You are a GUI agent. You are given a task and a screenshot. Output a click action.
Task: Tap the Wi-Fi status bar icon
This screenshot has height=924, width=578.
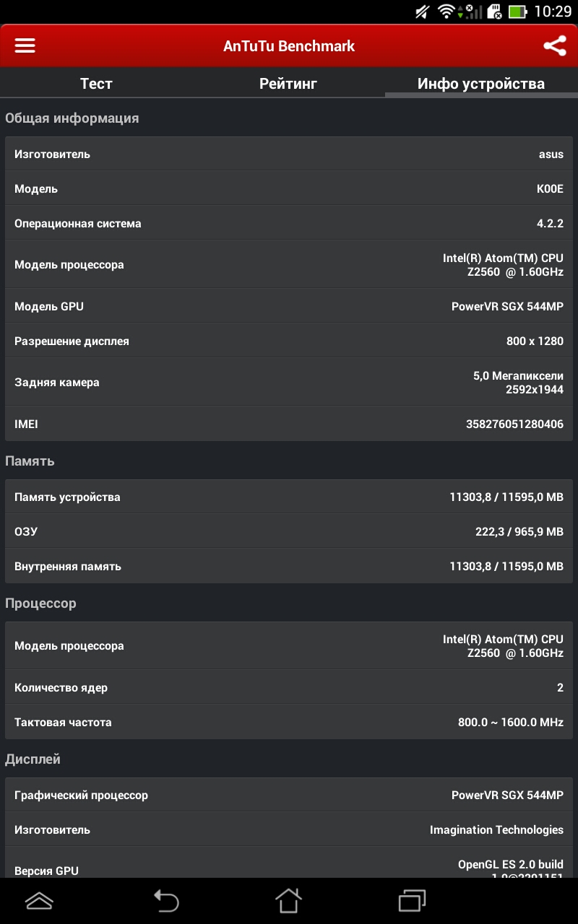[446, 12]
